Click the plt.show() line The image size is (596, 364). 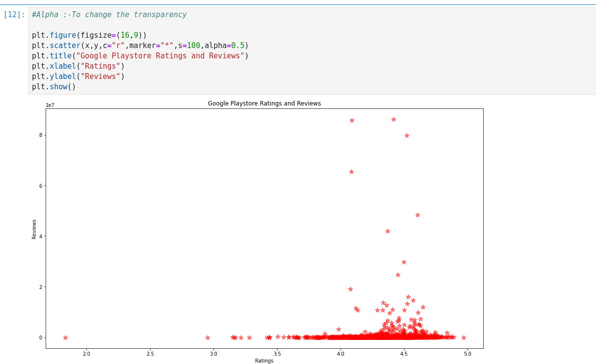point(54,87)
